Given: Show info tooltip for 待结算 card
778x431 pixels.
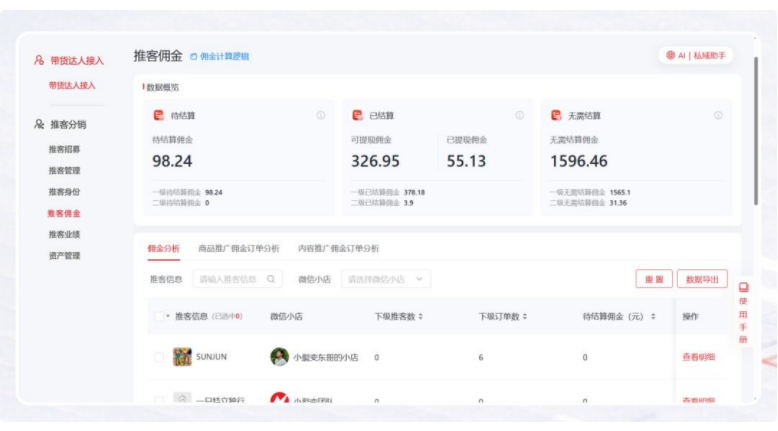Looking at the screenshot, I should pyautogui.click(x=321, y=115).
